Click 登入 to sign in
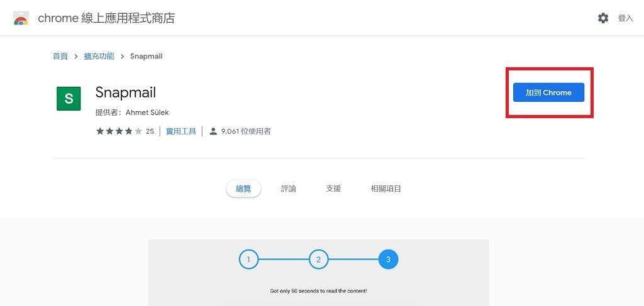Screen dimensions: 644x306 tap(626, 18)
